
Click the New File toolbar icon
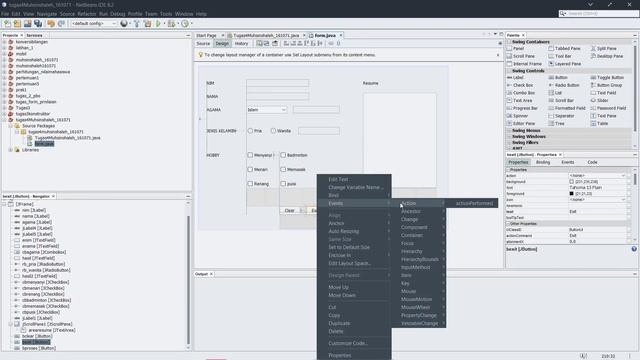(7, 24)
